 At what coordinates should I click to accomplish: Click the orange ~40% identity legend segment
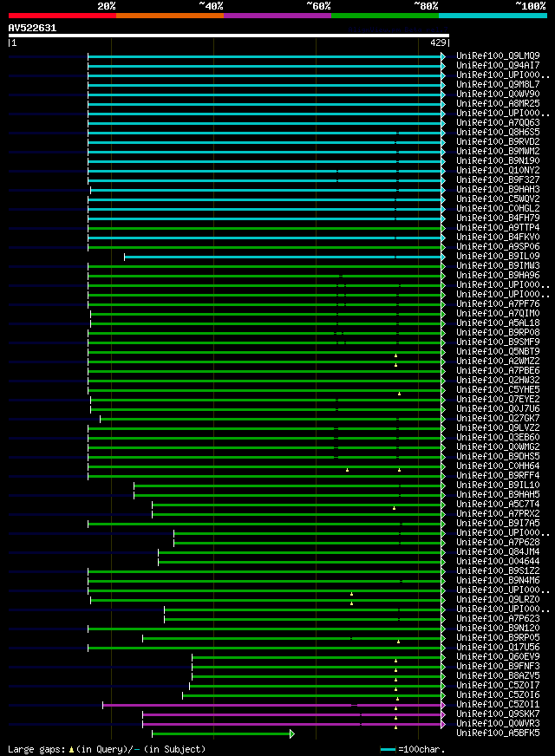pos(170,16)
